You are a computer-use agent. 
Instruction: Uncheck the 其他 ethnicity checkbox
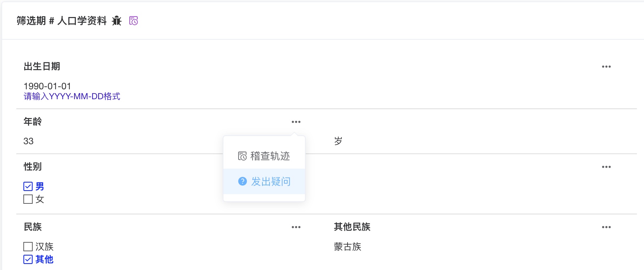click(28, 259)
